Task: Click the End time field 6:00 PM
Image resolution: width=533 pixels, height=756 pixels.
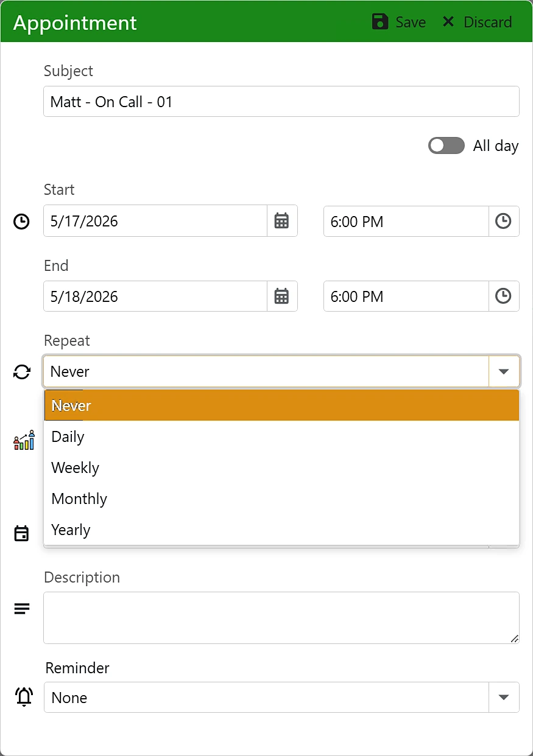Action: pyautogui.click(x=406, y=296)
